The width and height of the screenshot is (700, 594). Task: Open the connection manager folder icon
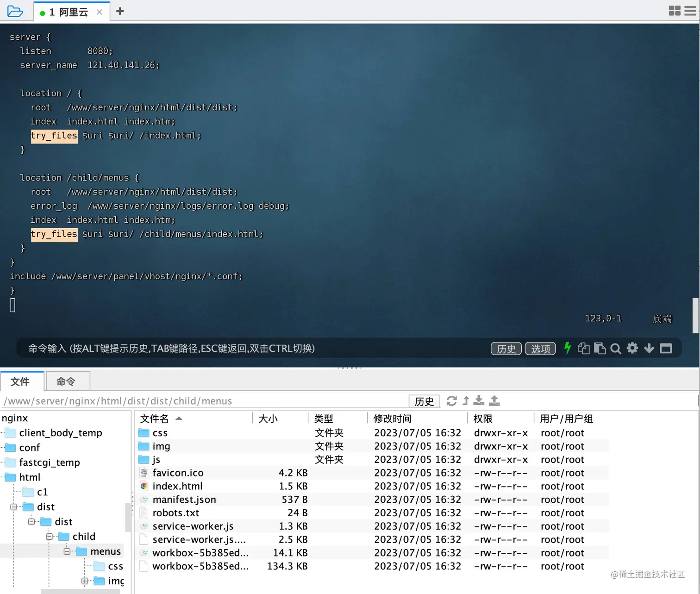click(x=15, y=11)
